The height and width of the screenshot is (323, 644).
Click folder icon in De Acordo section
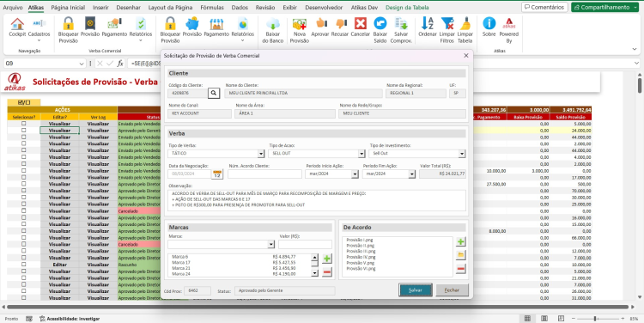pos(461,255)
